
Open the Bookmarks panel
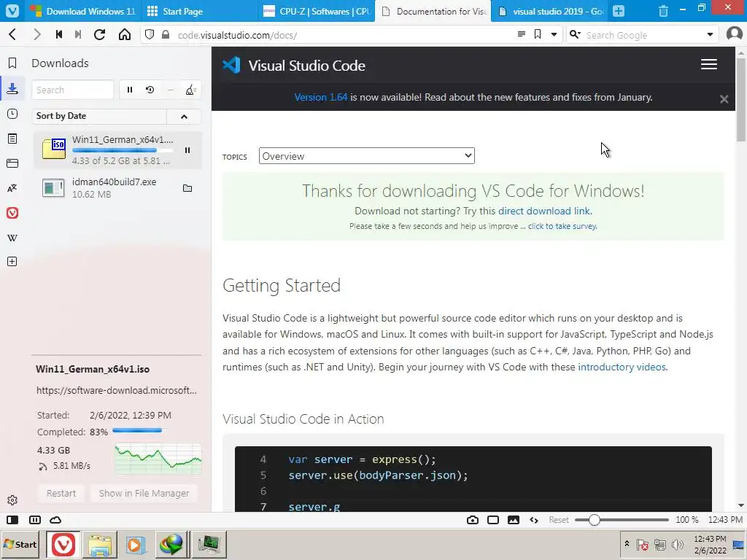(12, 63)
